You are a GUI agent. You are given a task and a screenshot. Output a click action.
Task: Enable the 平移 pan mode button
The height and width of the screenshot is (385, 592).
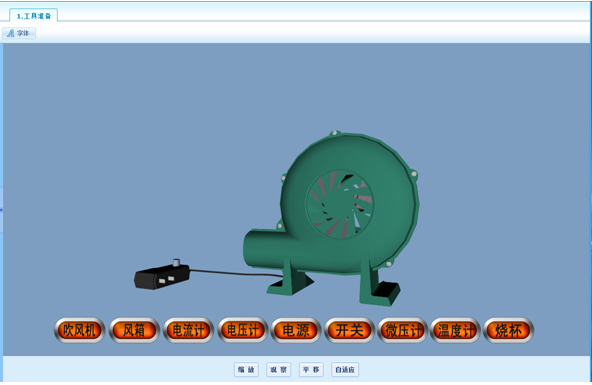pyautogui.click(x=311, y=370)
